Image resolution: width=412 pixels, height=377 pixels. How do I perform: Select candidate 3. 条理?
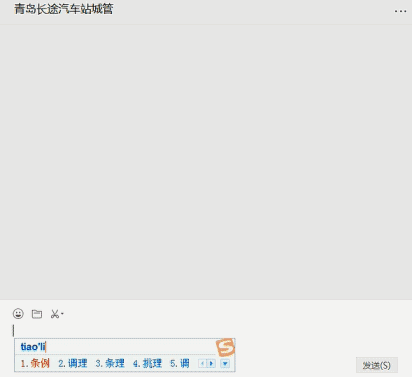click(110, 363)
